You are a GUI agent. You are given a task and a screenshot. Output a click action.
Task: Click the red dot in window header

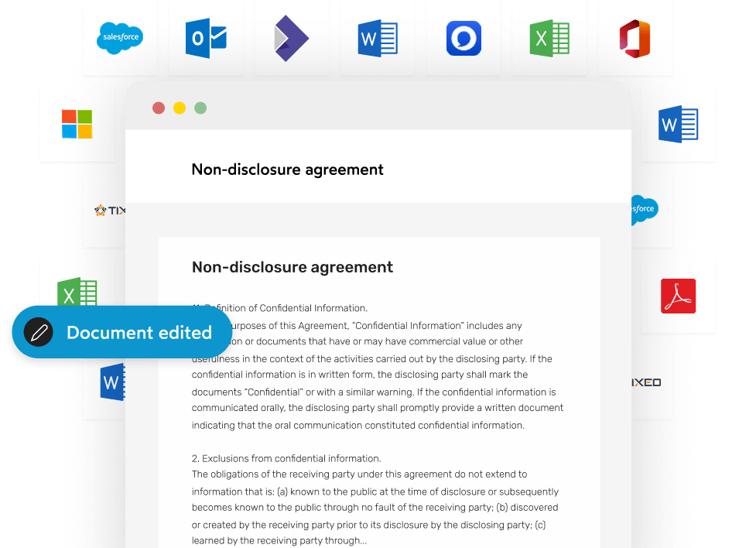point(159,108)
